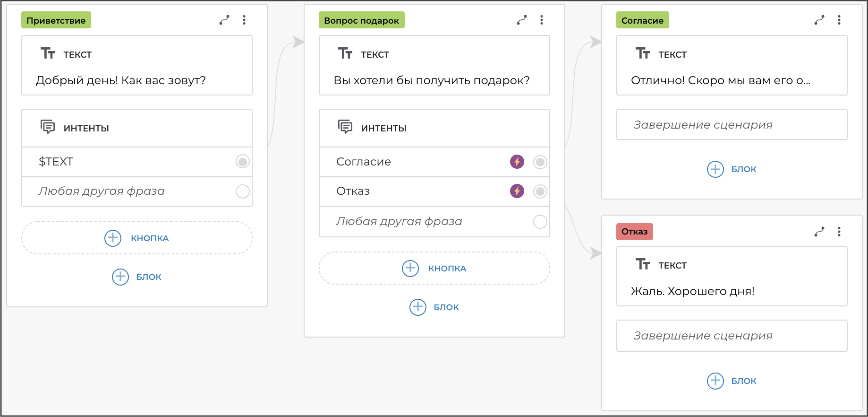The width and height of the screenshot is (868, 417).
Task: Edit text 'Добрый день! Как вас зовут?'
Action: 121,80
